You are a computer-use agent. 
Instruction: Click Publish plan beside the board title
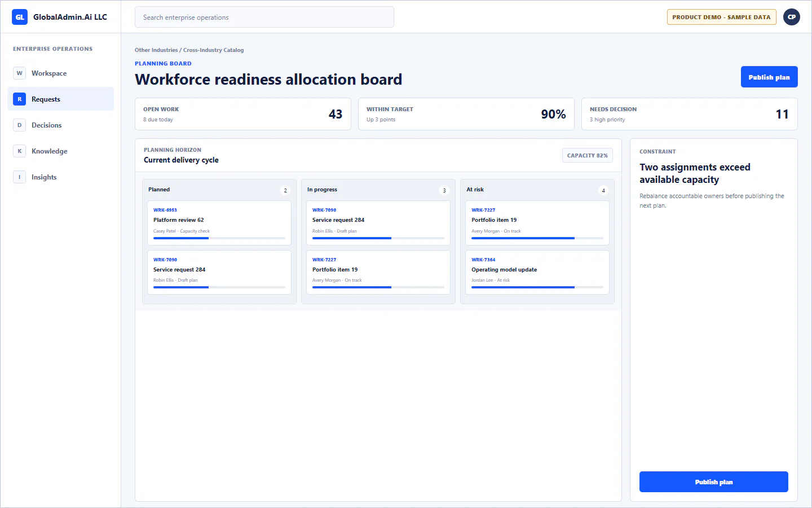tap(769, 77)
